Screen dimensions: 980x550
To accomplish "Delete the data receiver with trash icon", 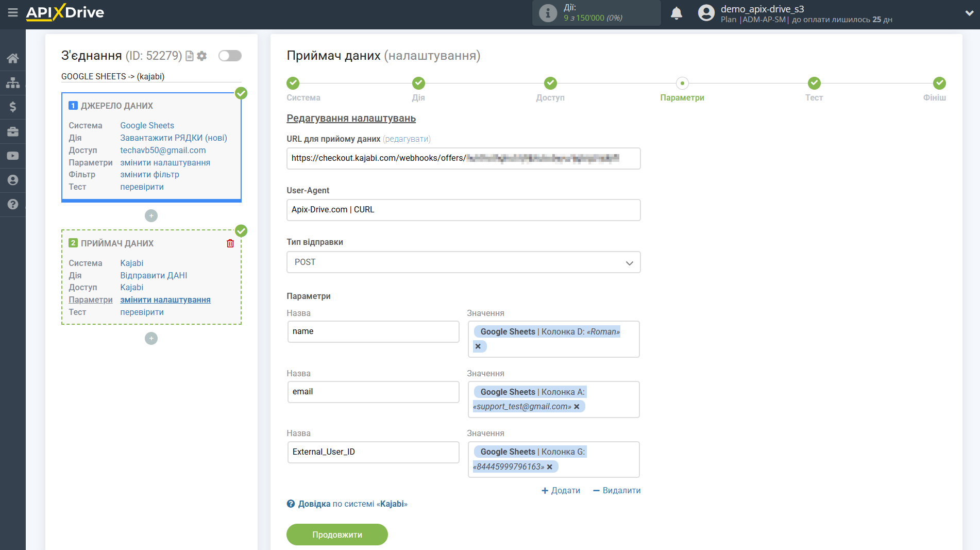I will (230, 243).
